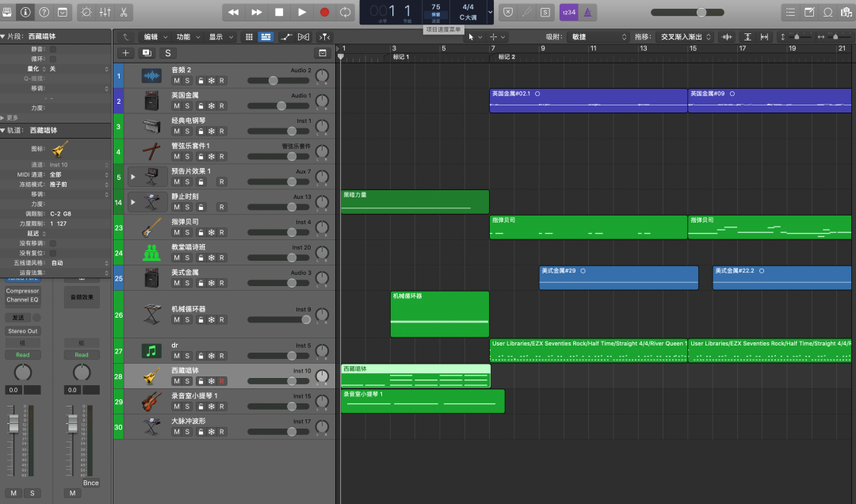
Task: Open the Mixer from the control bar
Action: click(105, 12)
